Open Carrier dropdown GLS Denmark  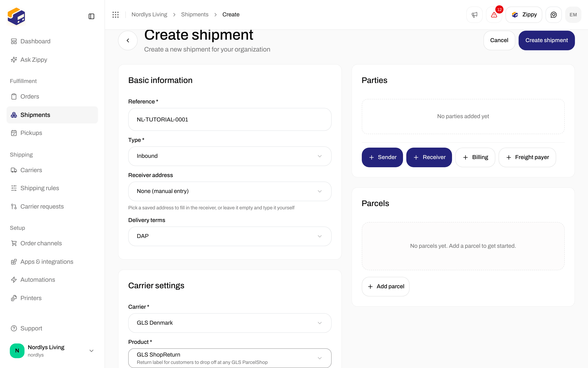click(230, 323)
